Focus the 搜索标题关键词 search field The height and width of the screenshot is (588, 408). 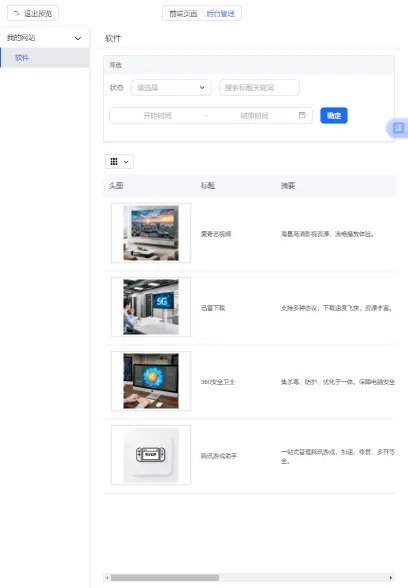click(x=260, y=88)
